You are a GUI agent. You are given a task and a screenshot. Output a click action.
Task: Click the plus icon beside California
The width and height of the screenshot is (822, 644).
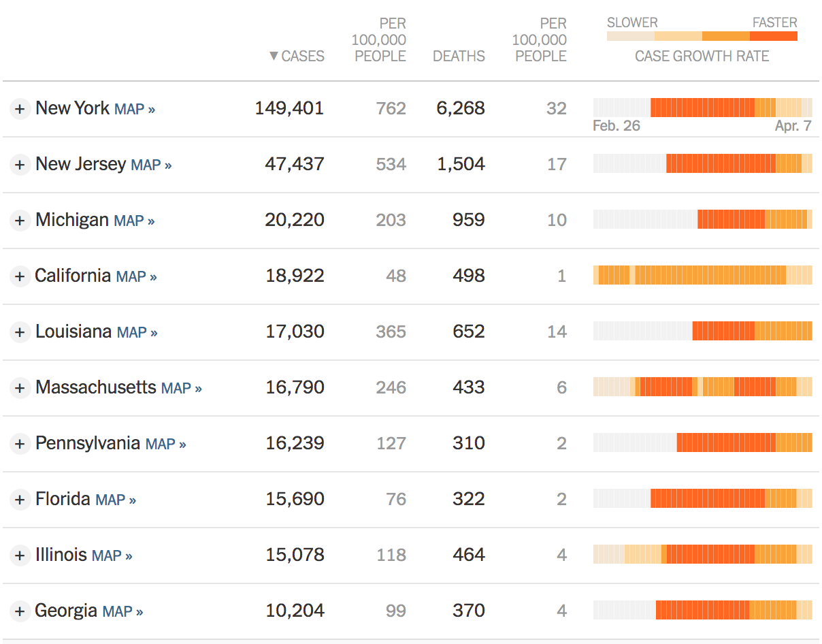click(x=20, y=276)
